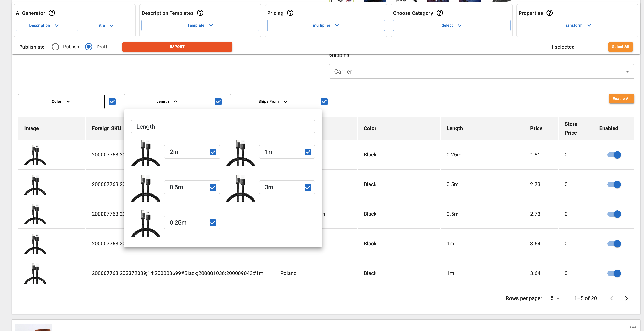Viewport: 644px width, 331px height.
Task: Select the Draft radio button
Action: tap(89, 47)
